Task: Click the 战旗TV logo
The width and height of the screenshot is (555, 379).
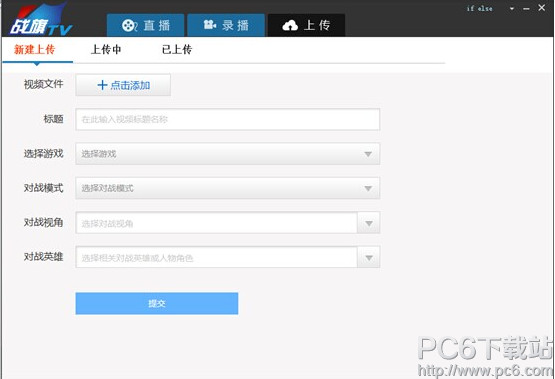Action: coord(40,21)
